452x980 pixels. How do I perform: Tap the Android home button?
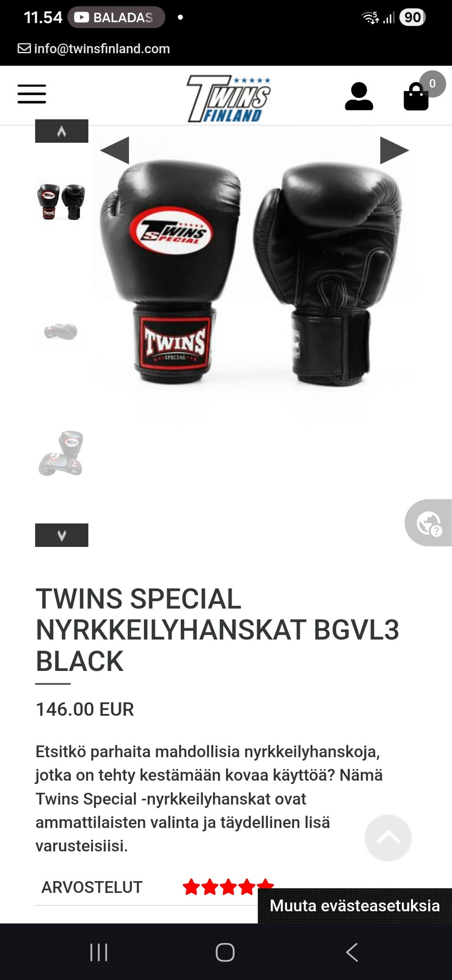coord(225,952)
